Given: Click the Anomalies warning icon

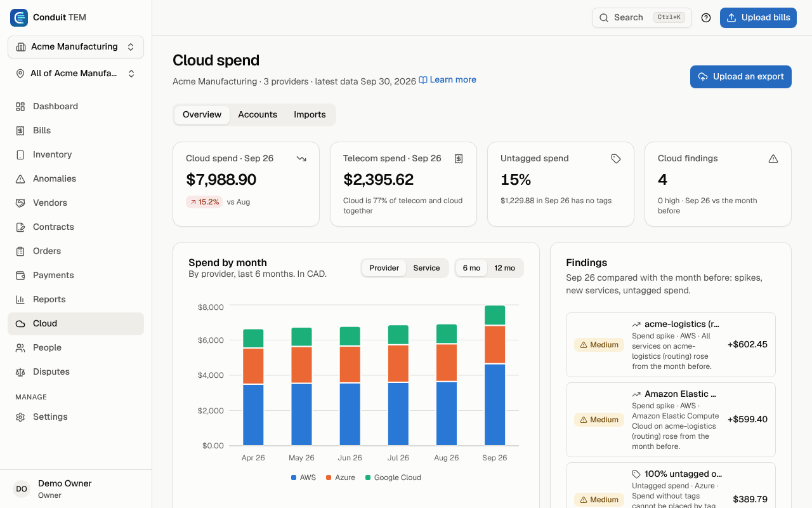Looking at the screenshot, I should coord(20,179).
